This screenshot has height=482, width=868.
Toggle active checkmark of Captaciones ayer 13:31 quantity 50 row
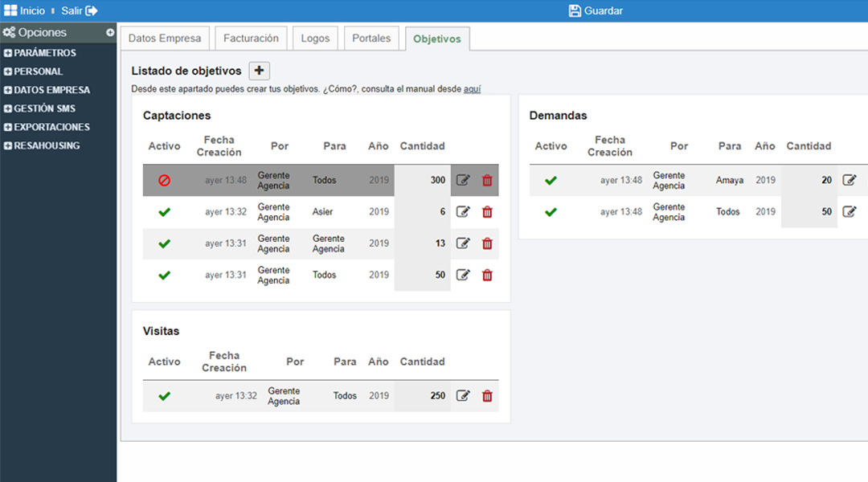point(165,275)
